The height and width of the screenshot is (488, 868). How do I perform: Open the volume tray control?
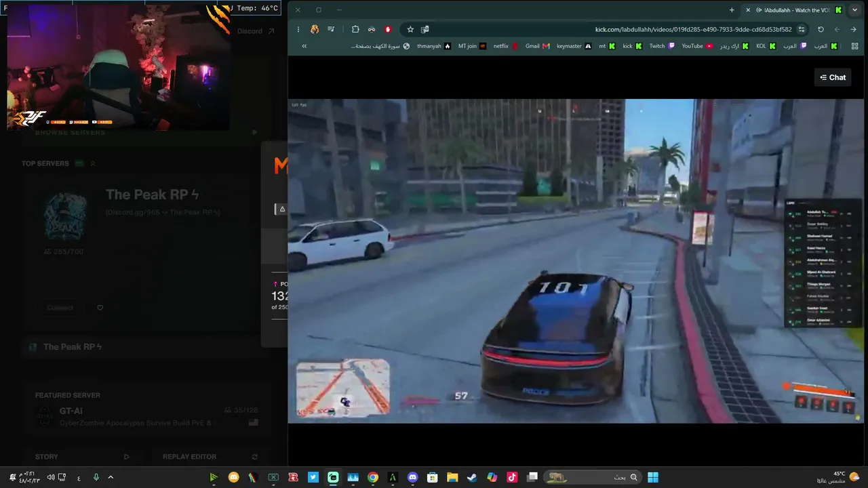[51, 477]
